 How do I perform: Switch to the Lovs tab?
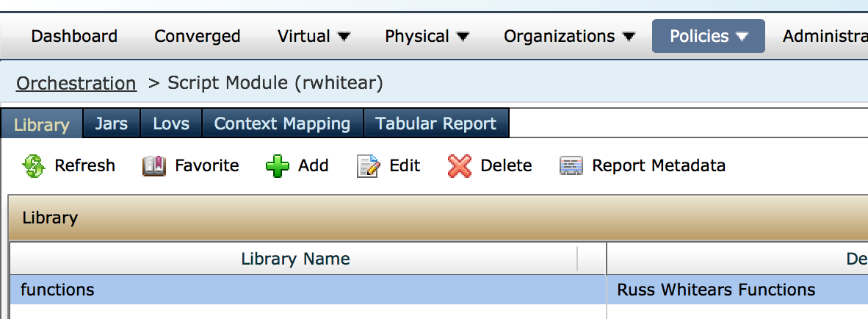(171, 123)
